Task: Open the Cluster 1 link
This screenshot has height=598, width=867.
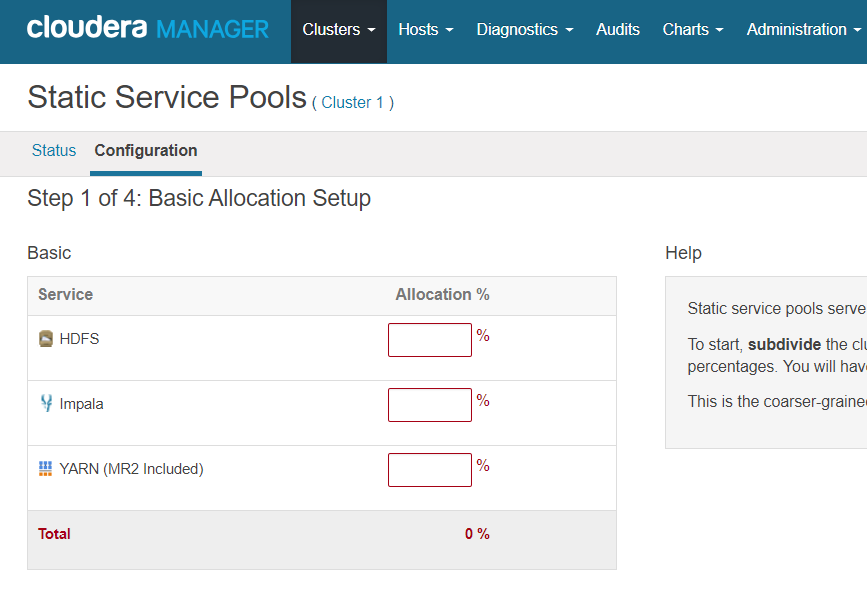Action: tap(352, 102)
